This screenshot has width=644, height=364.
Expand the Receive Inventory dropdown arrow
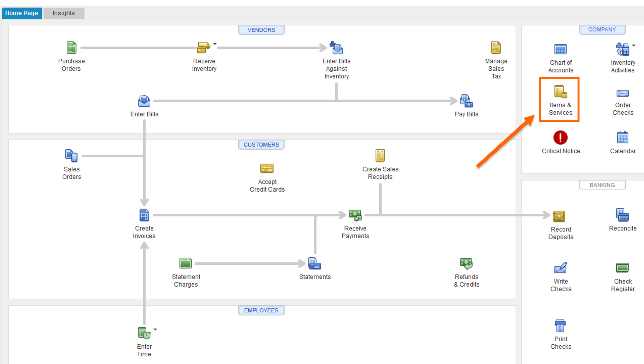(x=215, y=44)
